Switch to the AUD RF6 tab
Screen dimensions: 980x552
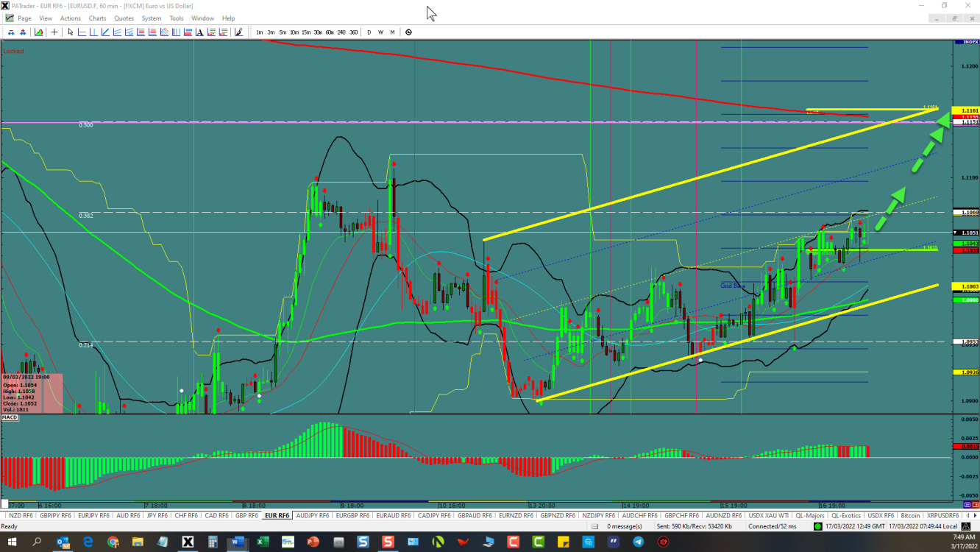(x=128, y=515)
